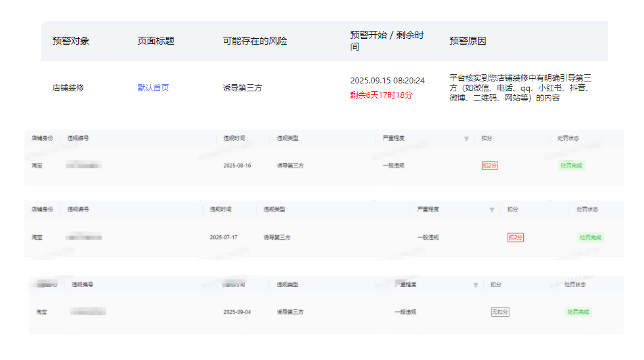Click 扣分 header in the 2025-08-16 table
Image resolution: width=644 pixels, height=360 pixels.
tap(486, 139)
